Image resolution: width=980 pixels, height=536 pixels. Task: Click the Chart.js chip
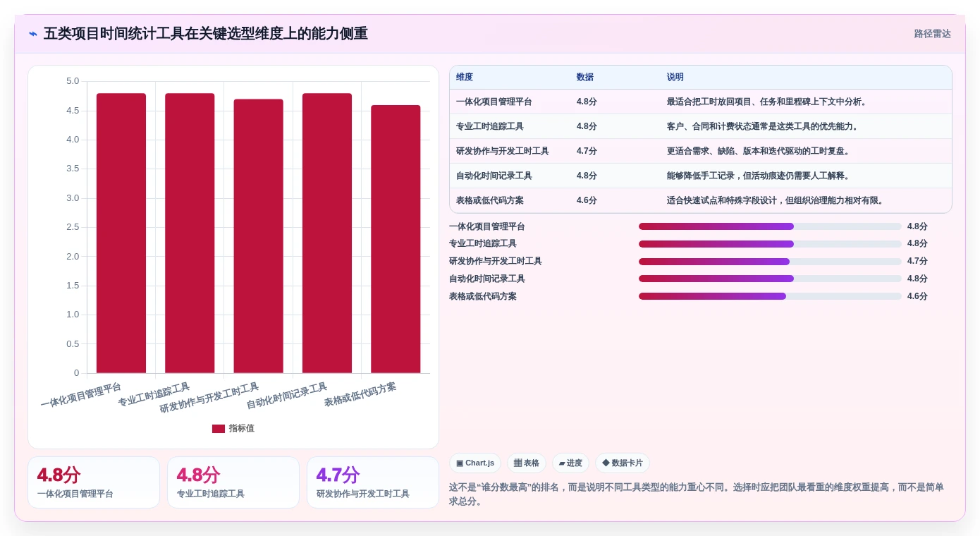[475, 463]
